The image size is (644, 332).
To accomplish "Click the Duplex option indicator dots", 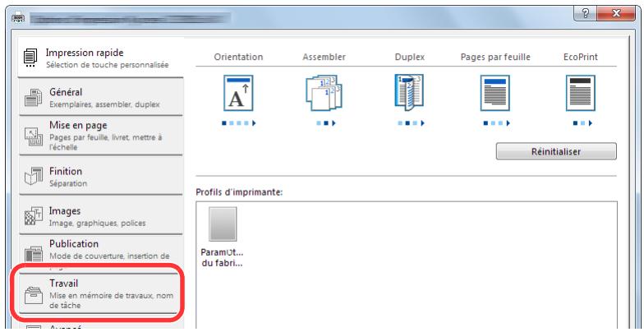I will pyautogui.click(x=411, y=123).
